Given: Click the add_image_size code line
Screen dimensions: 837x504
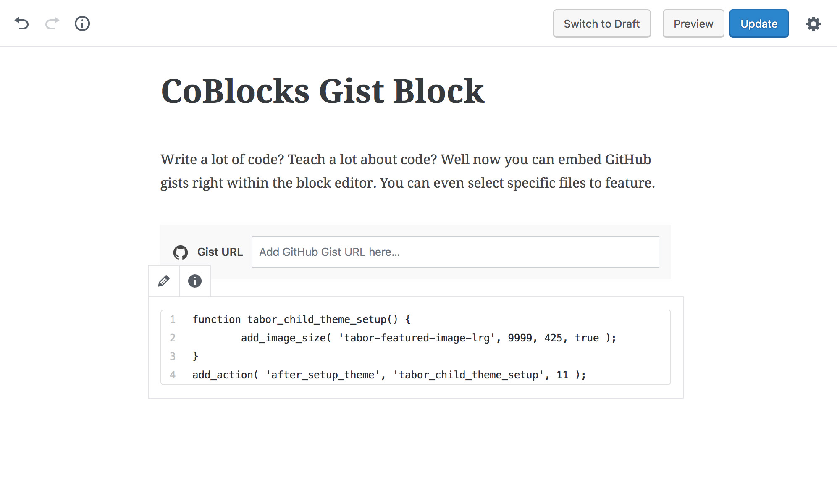Looking at the screenshot, I should [428, 338].
